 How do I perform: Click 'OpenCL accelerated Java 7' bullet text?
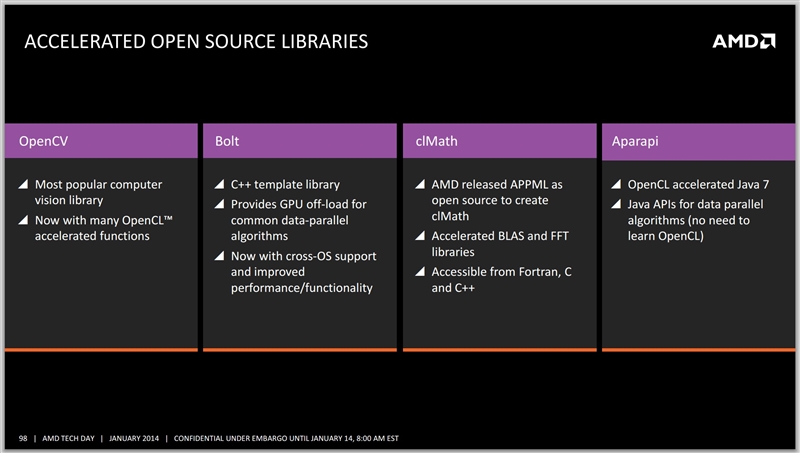(x=698, y=185)
